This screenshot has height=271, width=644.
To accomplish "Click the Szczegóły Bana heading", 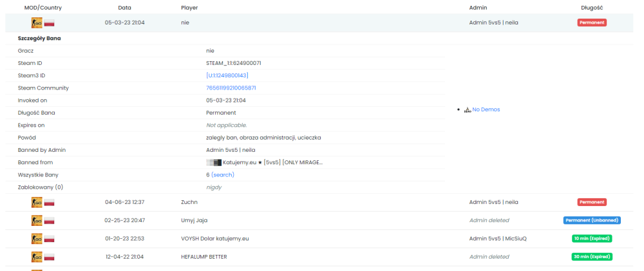I will click(39, 39).
